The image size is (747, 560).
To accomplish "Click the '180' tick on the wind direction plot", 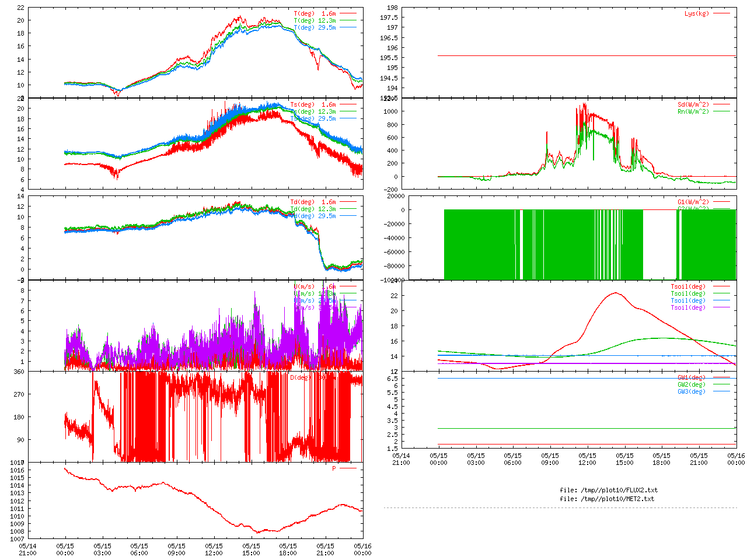I will pyautogui.click(x=19, y=417).
